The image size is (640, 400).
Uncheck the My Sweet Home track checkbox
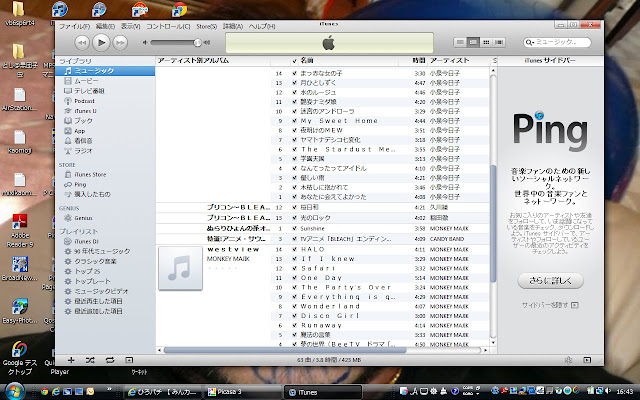pyautogui.click(x=294, y=121)
